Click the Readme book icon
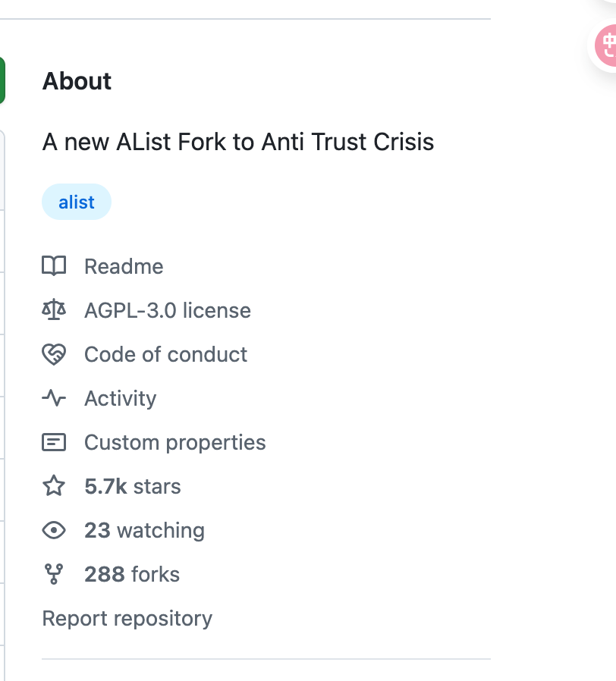616x681 pixels. point(54,266)
